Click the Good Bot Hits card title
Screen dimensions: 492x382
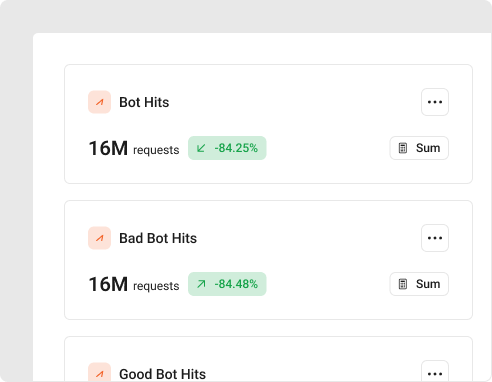(162, 374)
